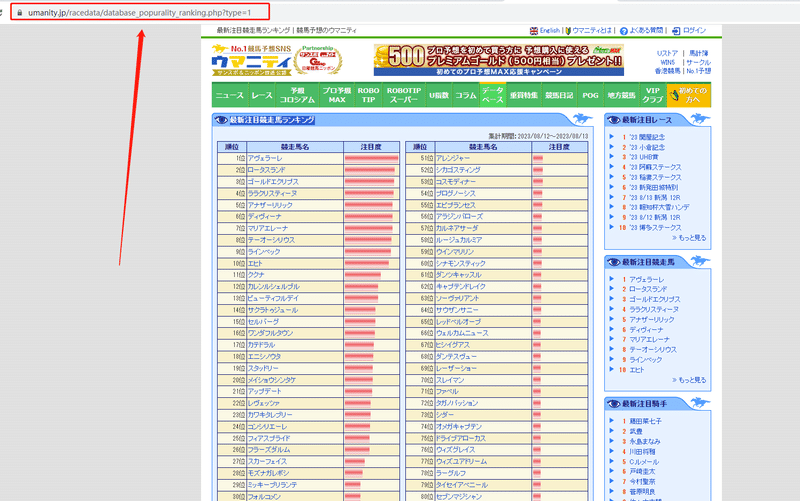The image size is (800, 501).
Task: Open 12位 カレンルシェルブル horse link
Action: [x=273, y=287]
